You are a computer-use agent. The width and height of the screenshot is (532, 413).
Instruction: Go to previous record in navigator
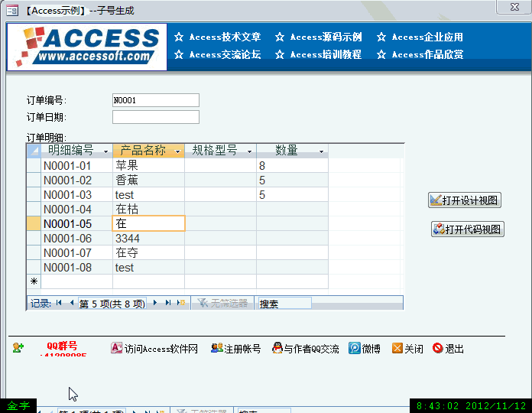(72, 303)
